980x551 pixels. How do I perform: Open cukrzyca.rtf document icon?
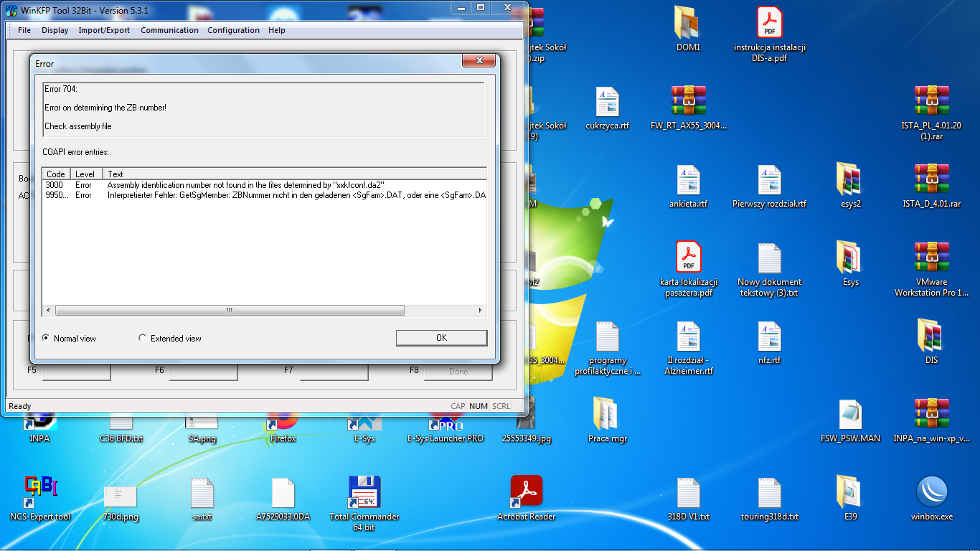(607, 102)
